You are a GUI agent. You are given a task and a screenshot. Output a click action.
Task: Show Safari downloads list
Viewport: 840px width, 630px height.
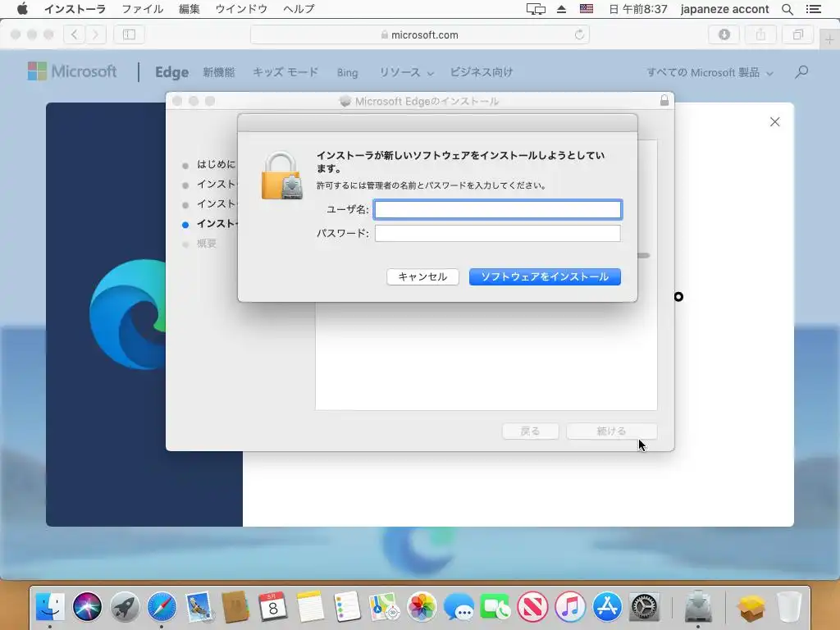(x=724, y=34)
